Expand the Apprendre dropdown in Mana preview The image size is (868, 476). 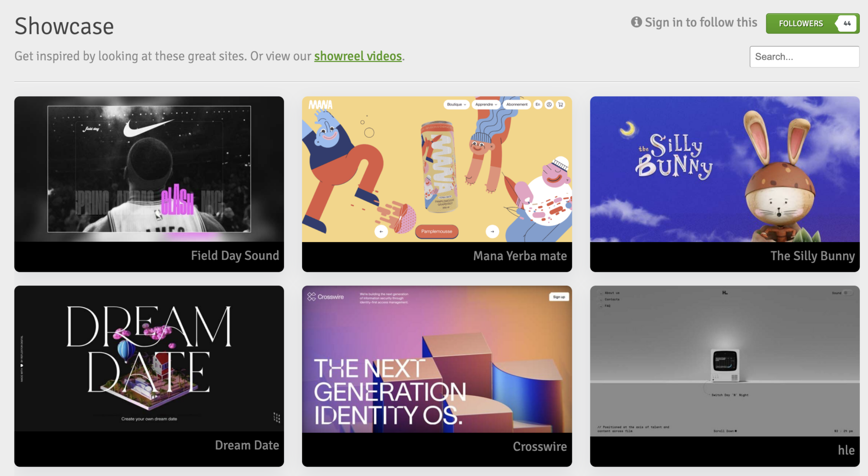coord(486,104)
